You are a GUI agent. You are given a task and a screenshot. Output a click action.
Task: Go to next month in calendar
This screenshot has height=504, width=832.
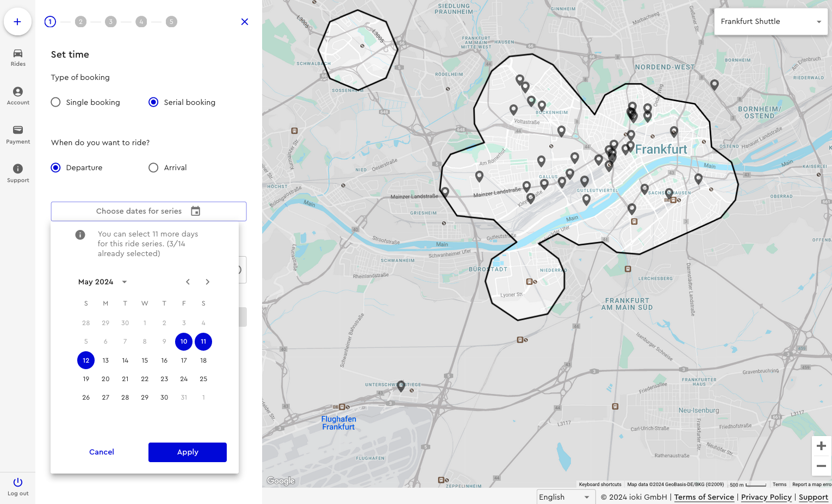(x=207, y=282)
